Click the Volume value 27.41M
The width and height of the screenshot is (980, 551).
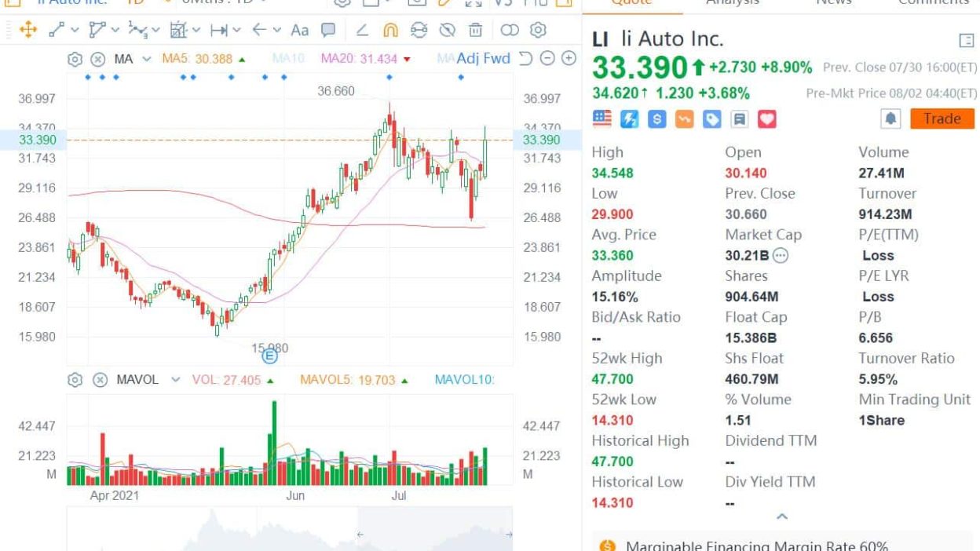pyautogui.click(x=881, y=173)
